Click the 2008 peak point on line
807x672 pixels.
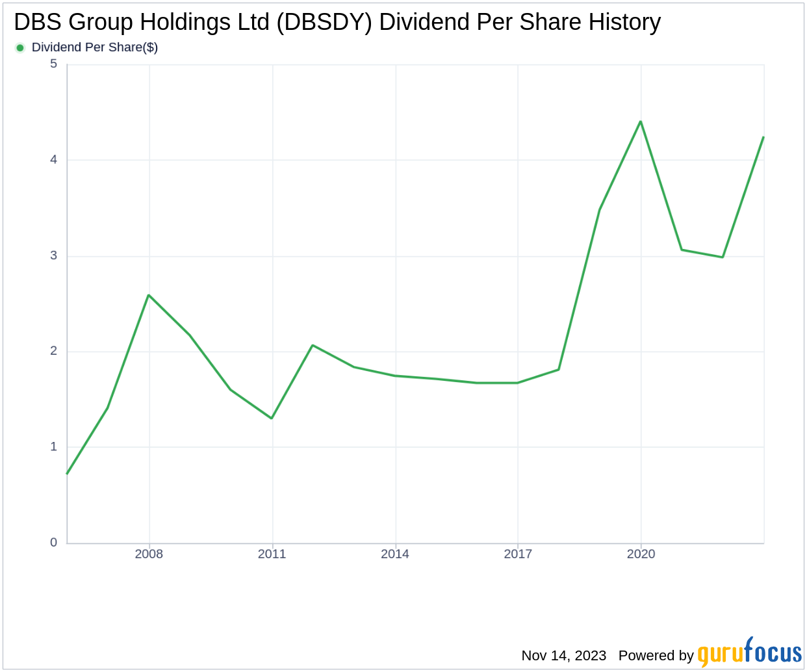click(x=149, y=295)
